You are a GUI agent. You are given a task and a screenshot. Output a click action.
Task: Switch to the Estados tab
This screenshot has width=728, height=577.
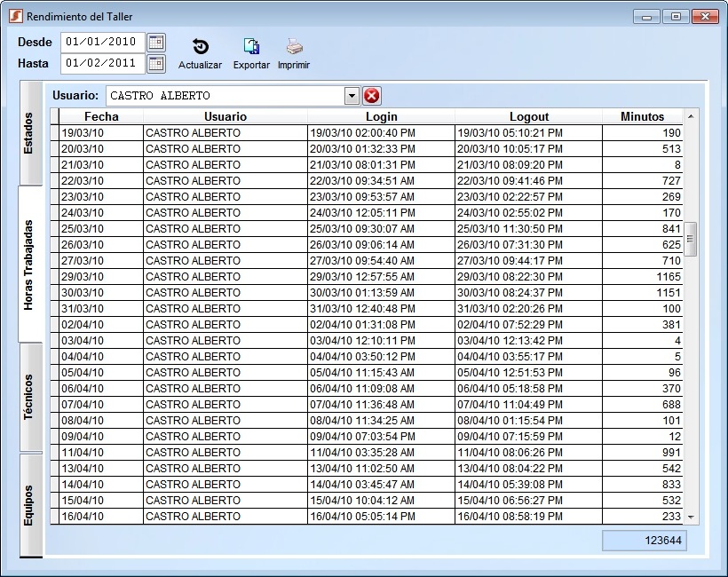pos(30,133)
